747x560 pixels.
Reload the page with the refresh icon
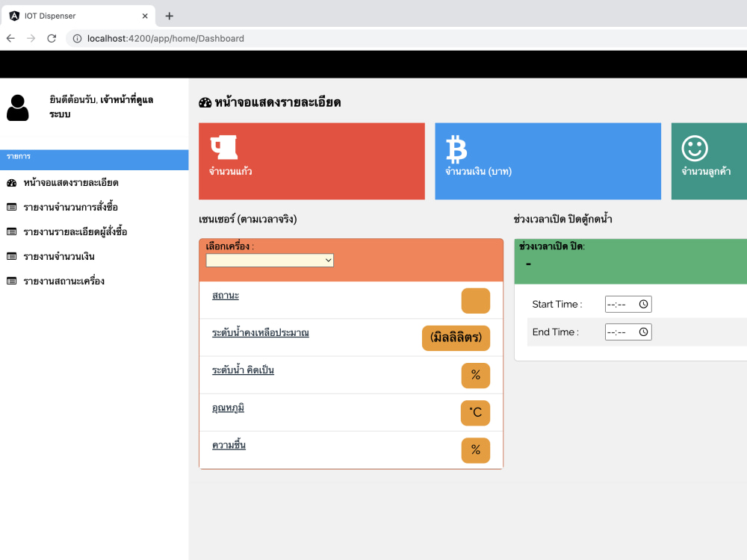tap(52, 39)
